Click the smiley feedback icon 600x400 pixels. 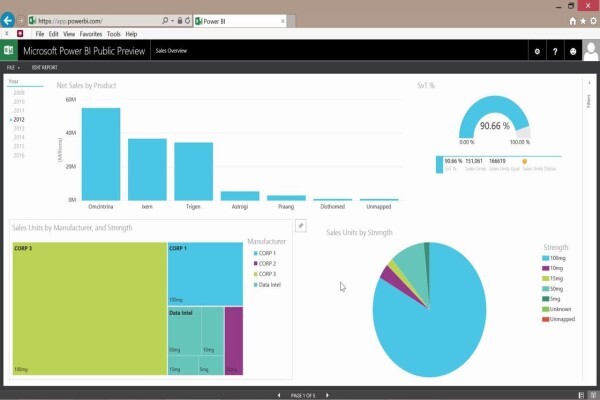point(573,51)
